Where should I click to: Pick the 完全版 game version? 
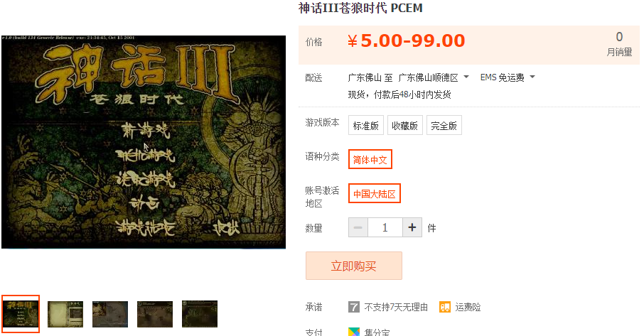click(444, 125)
